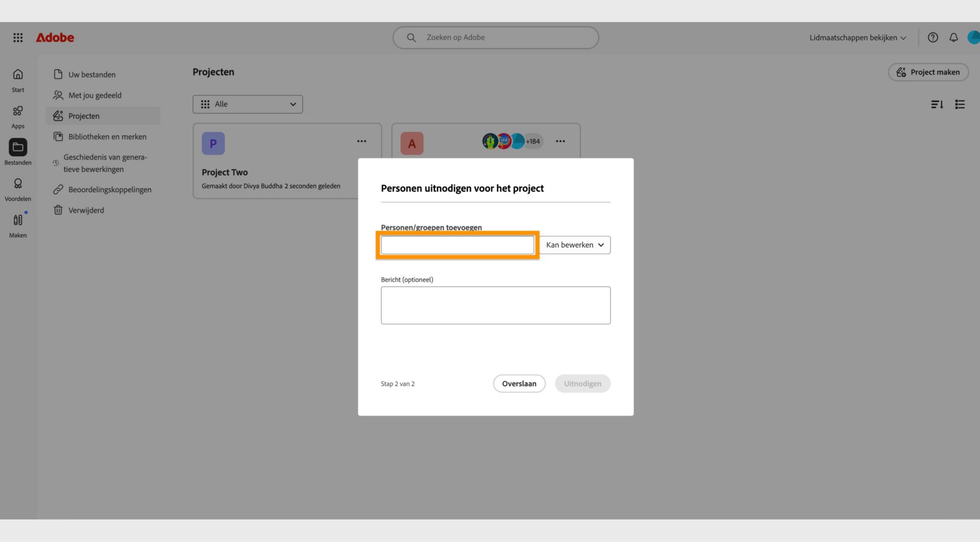Click the Adobe logo
This screenshot has width=980, height=542.
click(x=55, y=37)
